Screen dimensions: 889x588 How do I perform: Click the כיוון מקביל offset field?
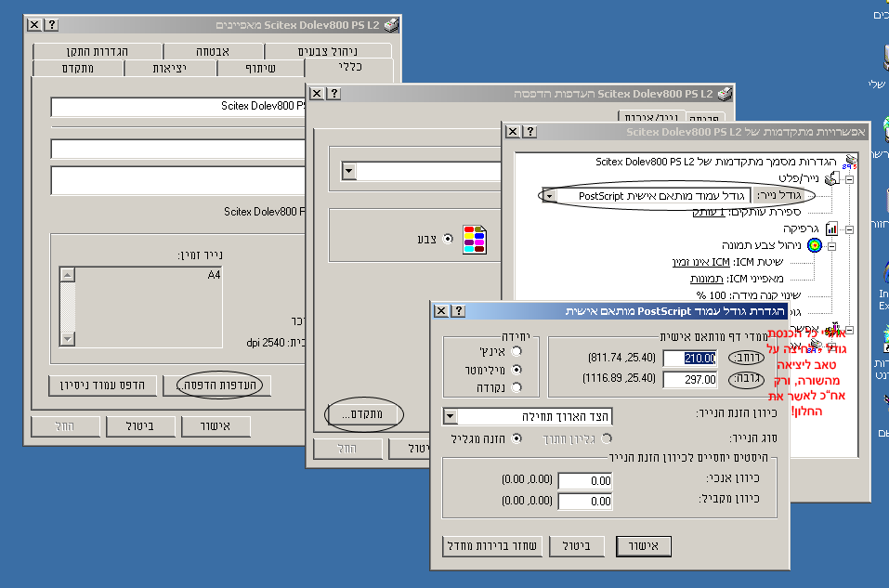pos(585,502)
